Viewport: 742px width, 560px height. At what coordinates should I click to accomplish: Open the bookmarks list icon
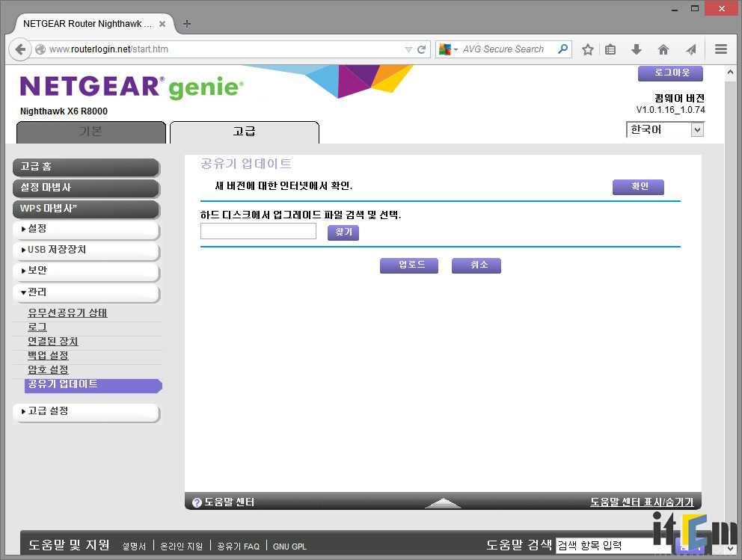(x=610, y=49)
